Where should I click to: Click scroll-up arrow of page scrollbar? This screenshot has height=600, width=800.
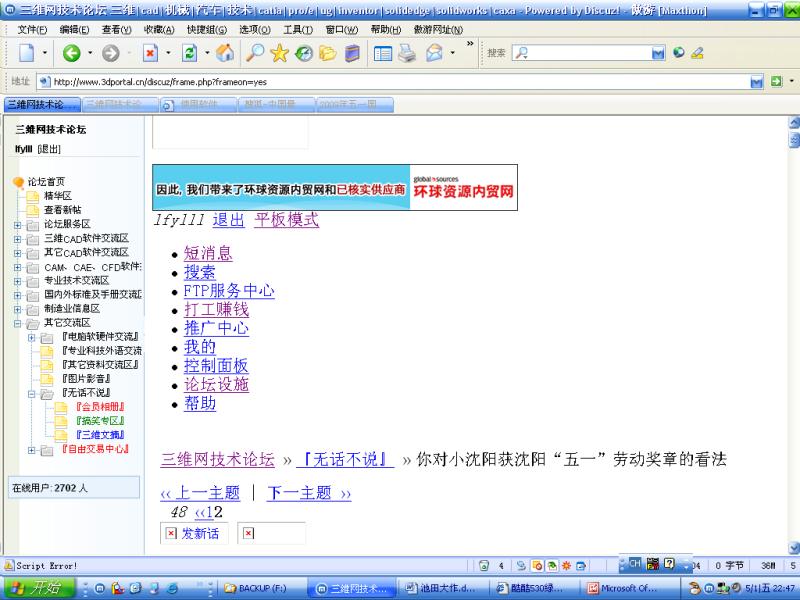pos(793,122)
